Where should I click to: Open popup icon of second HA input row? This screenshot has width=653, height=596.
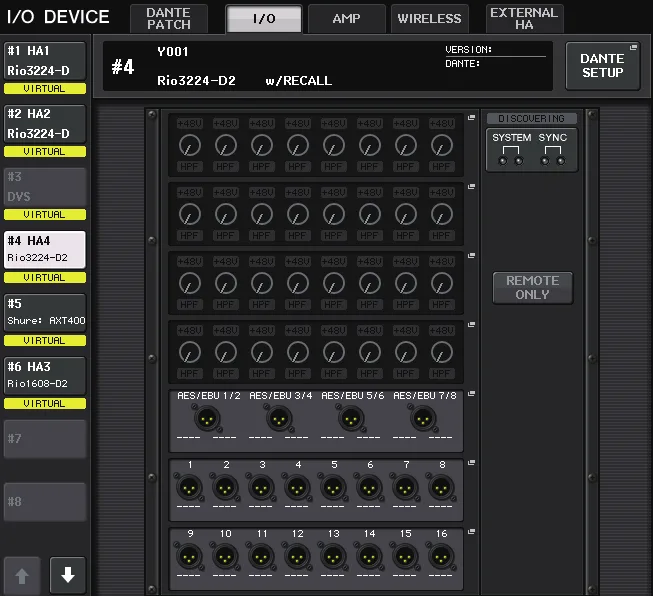point(471,187)
